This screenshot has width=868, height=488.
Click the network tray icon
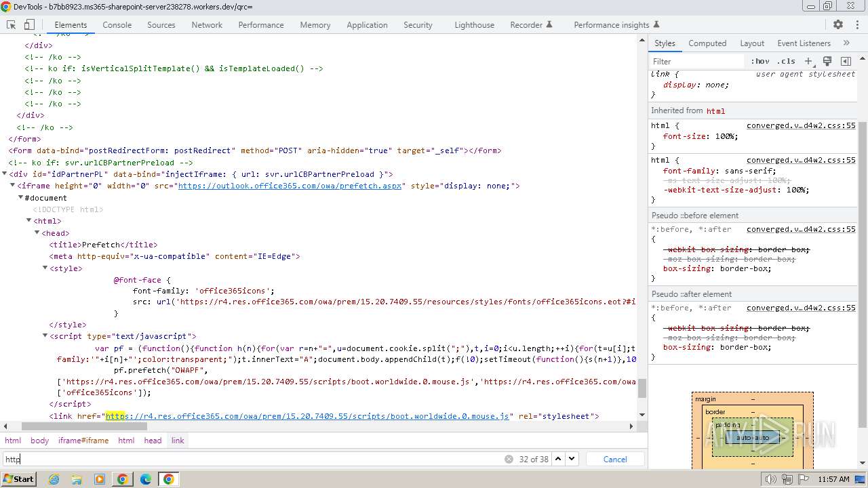tap(787, 479)
